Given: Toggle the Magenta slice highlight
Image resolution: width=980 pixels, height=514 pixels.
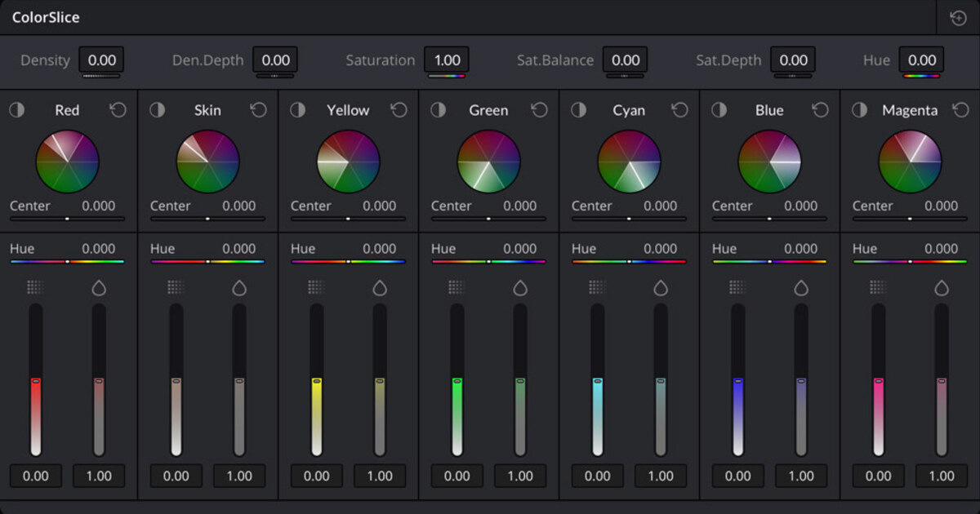Looking at the screenshot, I should pyautogui.click(x=859, y=110).
